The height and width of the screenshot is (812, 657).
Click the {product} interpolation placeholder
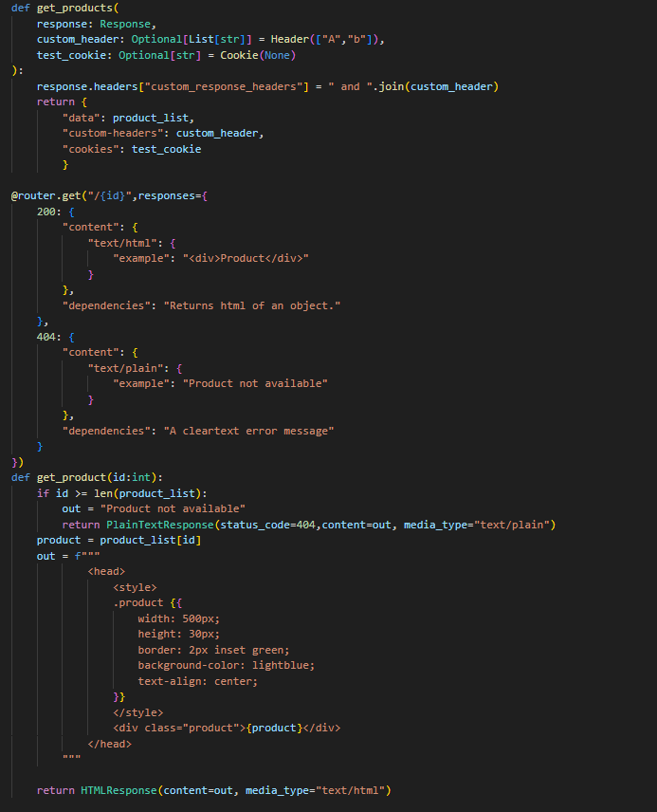coord(274,729)
